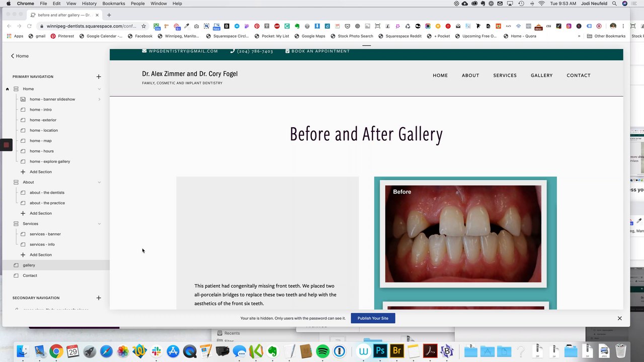Select home - map section
644x362 pixels.
[41, 141]
